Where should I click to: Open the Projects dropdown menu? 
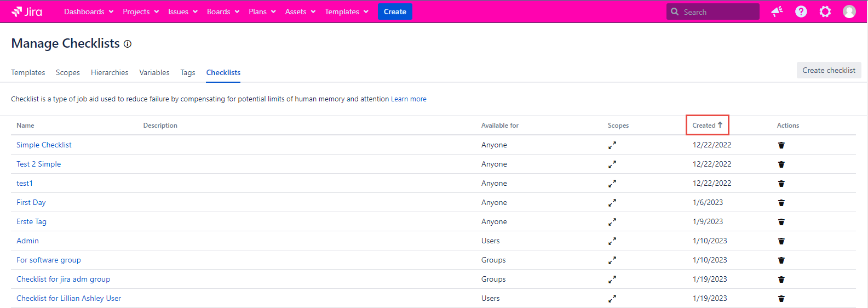pos(141,12)
